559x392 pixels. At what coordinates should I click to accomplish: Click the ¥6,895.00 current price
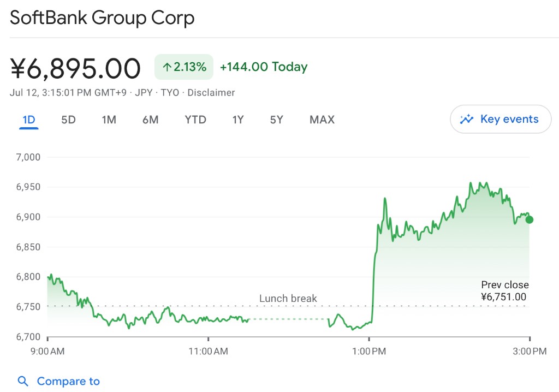pyautogui.click(x=75, y=68)
